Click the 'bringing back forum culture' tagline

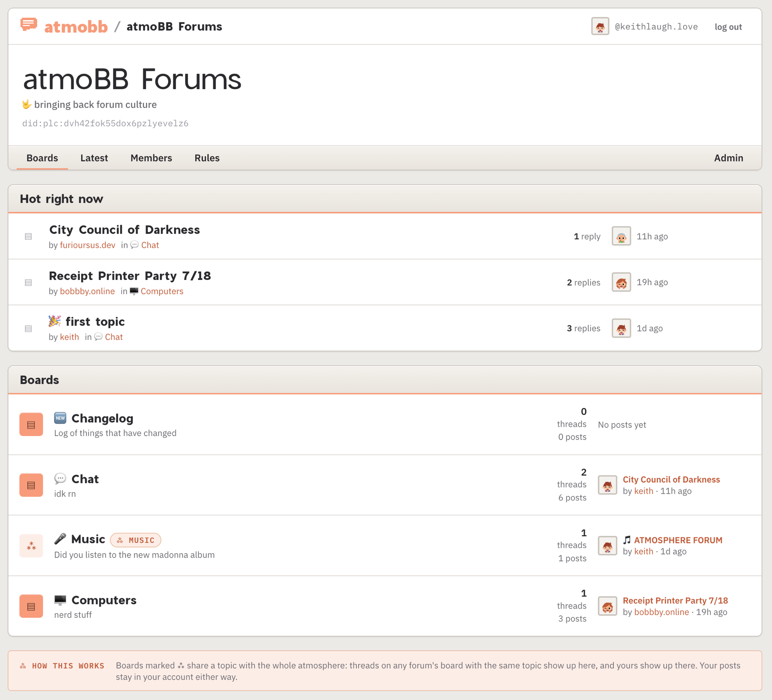pyautogui.click(x=95, y=105)
